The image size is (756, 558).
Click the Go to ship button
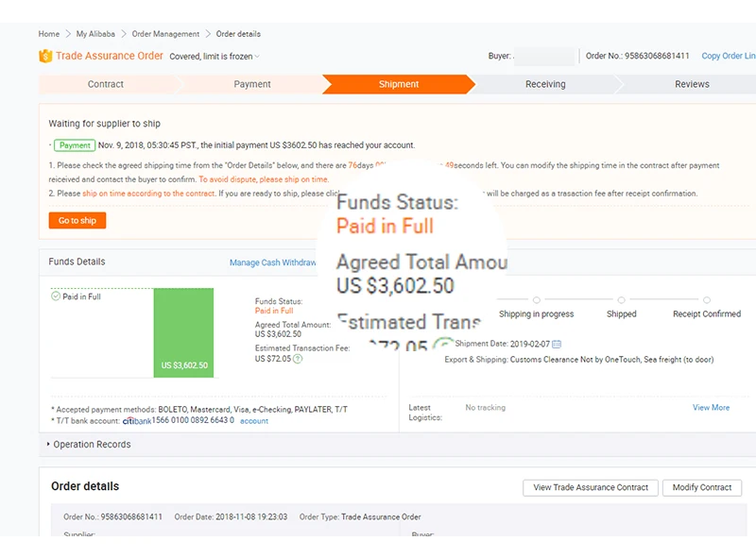click(x=77, y=221)
